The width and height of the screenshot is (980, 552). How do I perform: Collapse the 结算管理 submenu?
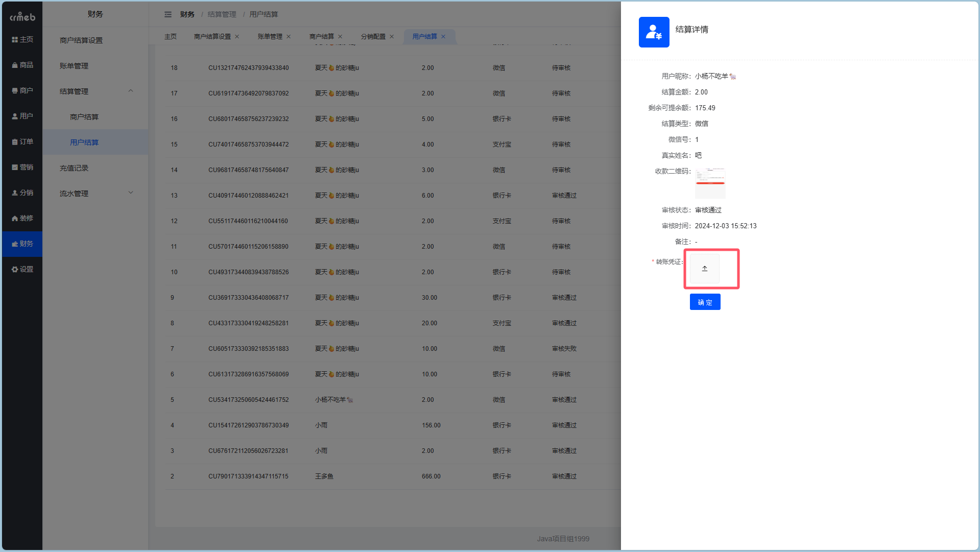(131, 91)
